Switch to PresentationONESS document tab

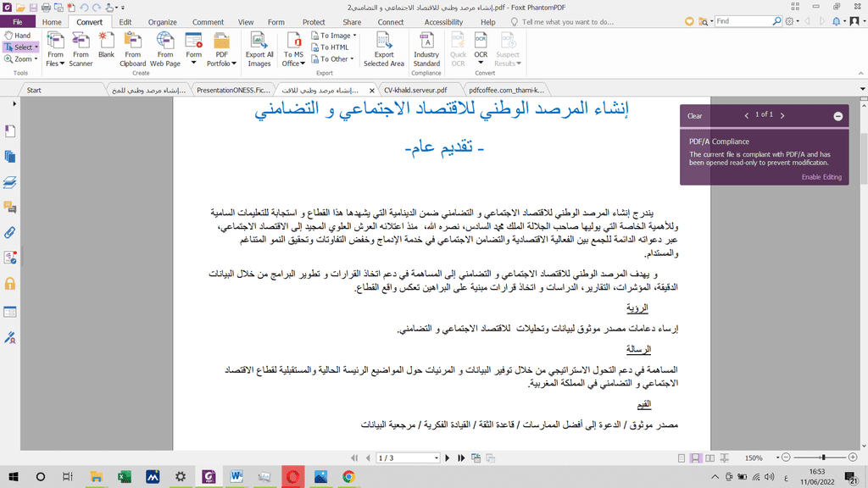pyautogui.click(x=233, y=90)
